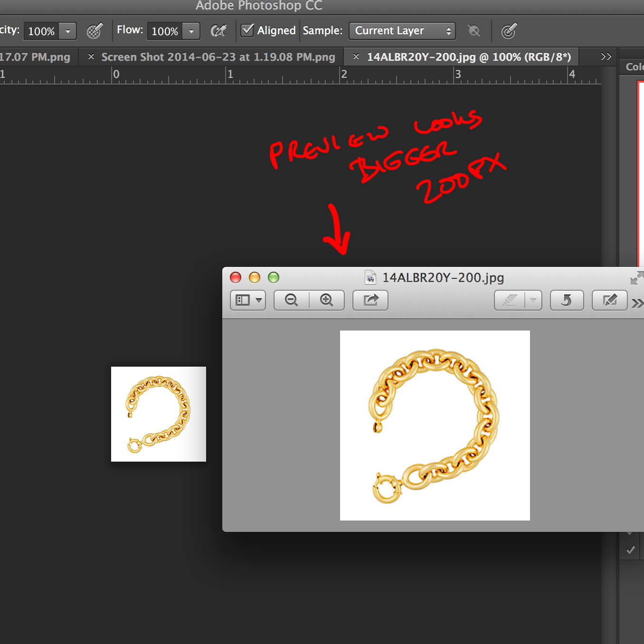644x644 pixels.
Task: Zoom out in Preview window
Action: coord(292,300)
